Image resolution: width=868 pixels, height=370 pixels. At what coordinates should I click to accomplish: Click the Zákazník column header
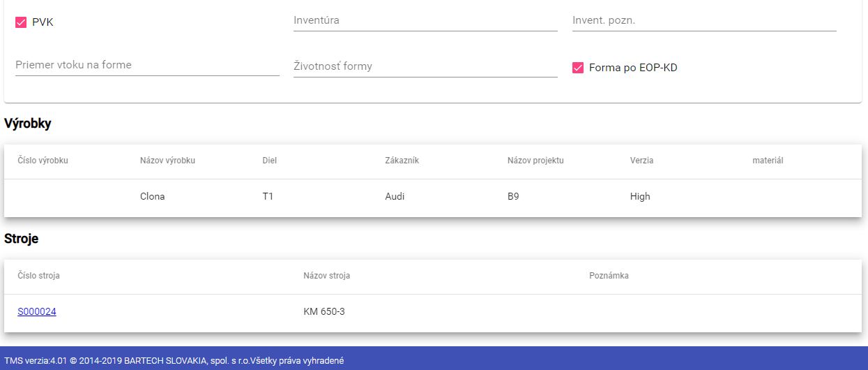tap(402, 161)
